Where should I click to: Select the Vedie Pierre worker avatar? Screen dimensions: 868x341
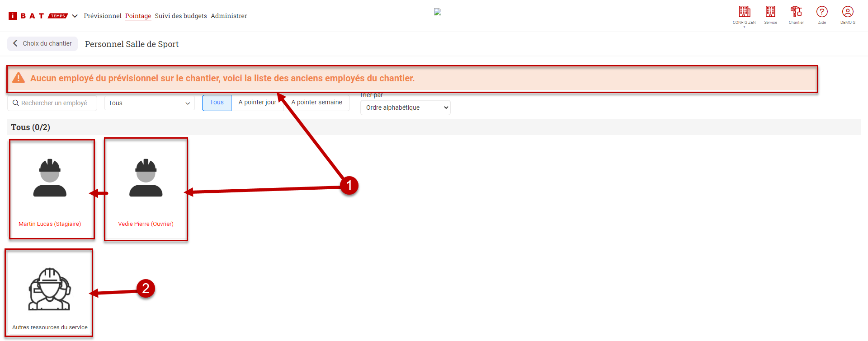[x=146, y=178]
